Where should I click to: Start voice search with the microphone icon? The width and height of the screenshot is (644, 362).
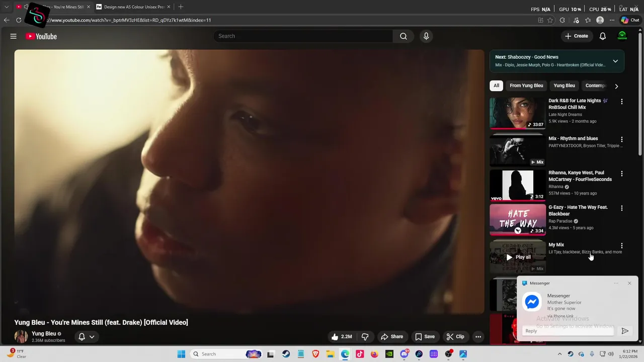coord(426,36)
